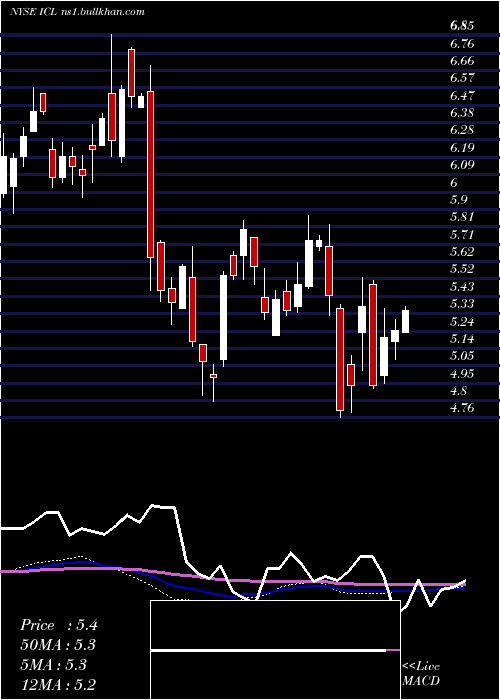Click the 6.09 price axis label

pyautogui.click(x=462, y=165)
